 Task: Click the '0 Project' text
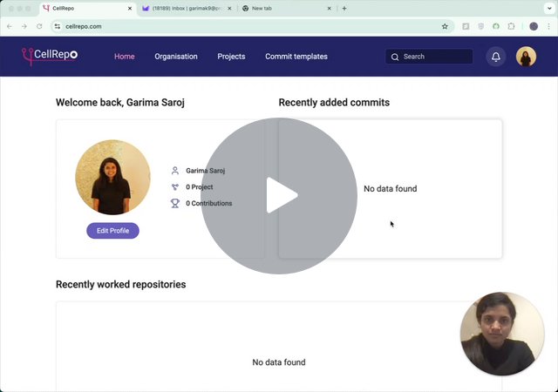pos(200,187)
